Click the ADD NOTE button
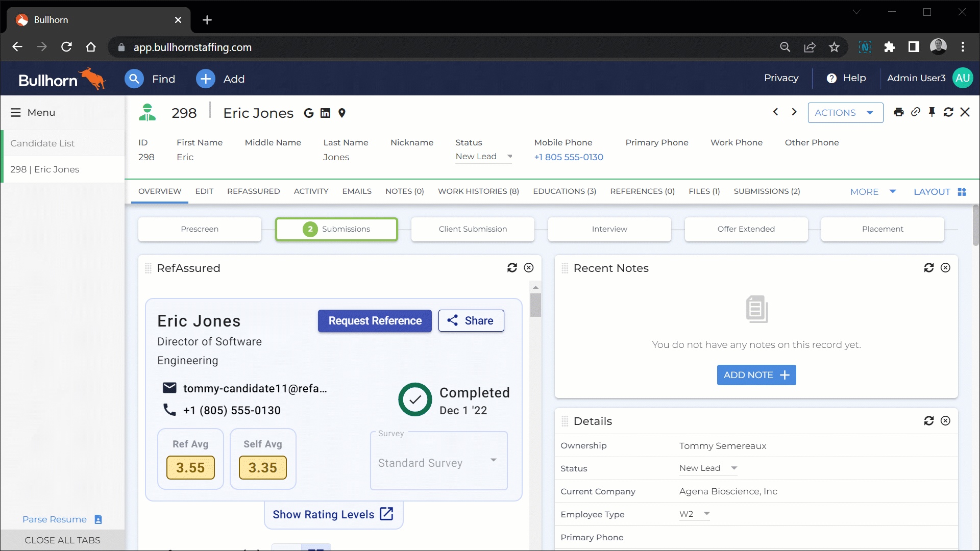Viewport: 980px width, 551px height. pos(756,375)
